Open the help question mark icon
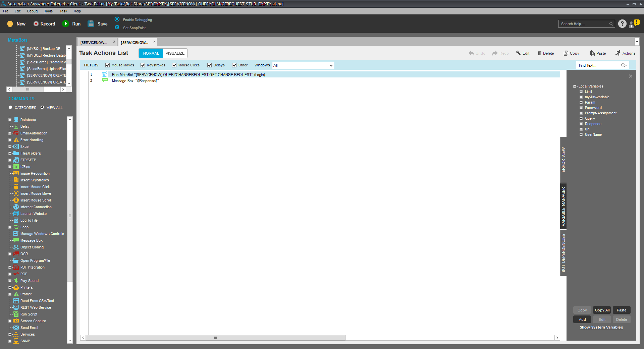The height and width of the screenshot is (349, 644). pyautogui.click(x=622, y=24)
